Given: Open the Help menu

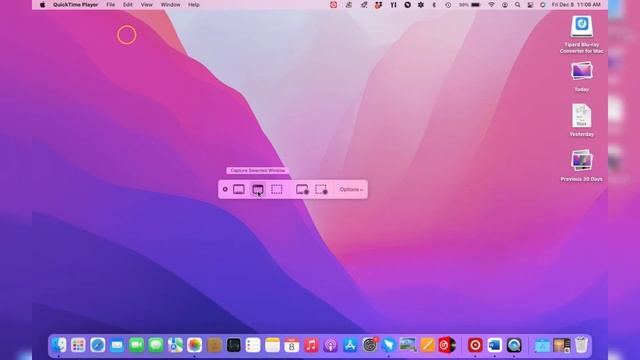Looking at the screenshot, I should click(194, 5).
